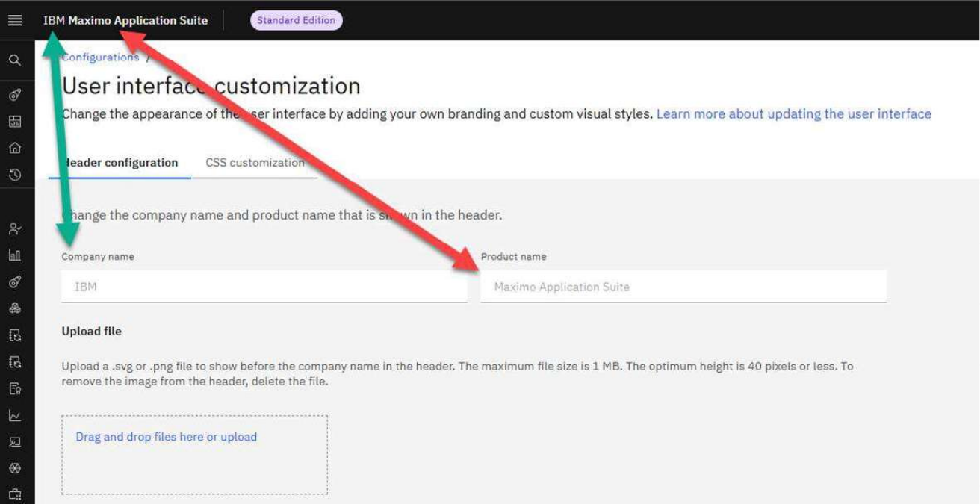This screenshot has width=980, height=504.
Task: Click the Upload file section label
Action: click(x=91, y=331)
